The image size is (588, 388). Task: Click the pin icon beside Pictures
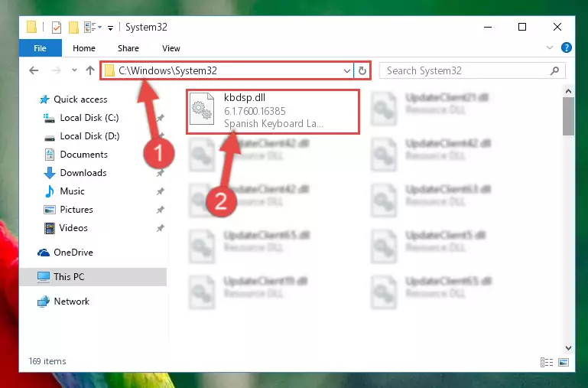click(x=161, y=210)
